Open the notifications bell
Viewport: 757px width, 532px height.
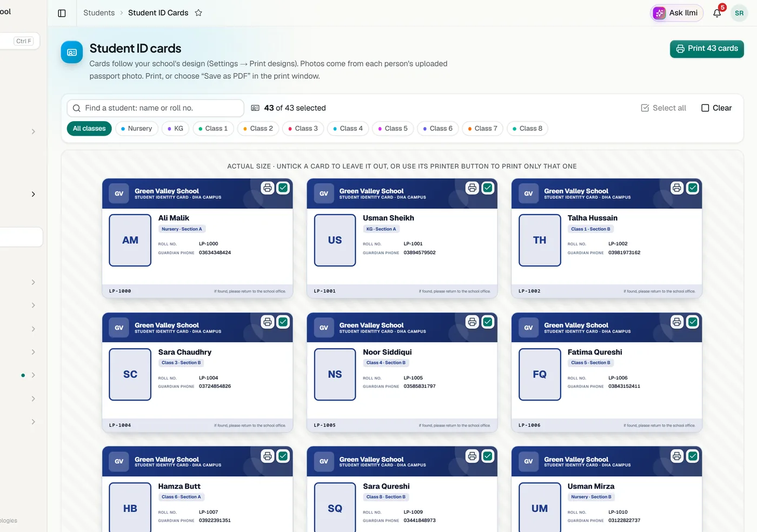click(717, 13)
